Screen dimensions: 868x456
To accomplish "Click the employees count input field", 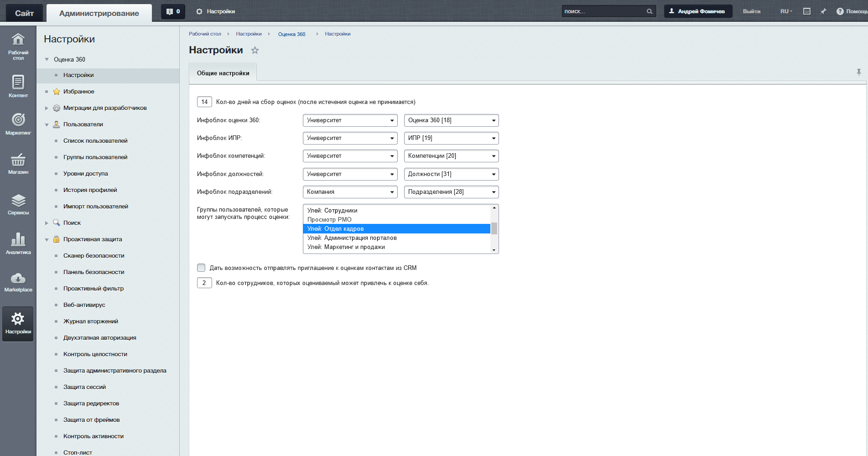I will pos(204,283).
